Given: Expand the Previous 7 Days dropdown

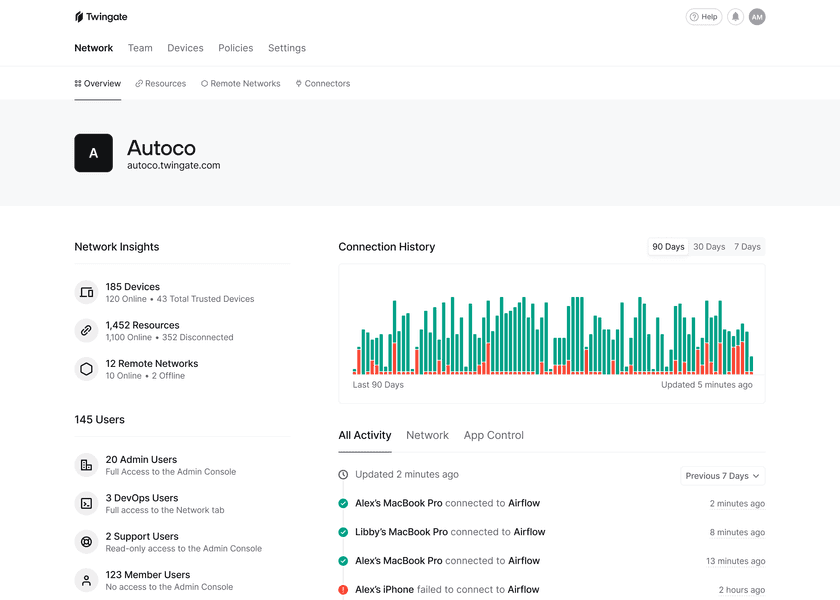Looking at the screenshot, I should 722,476.
